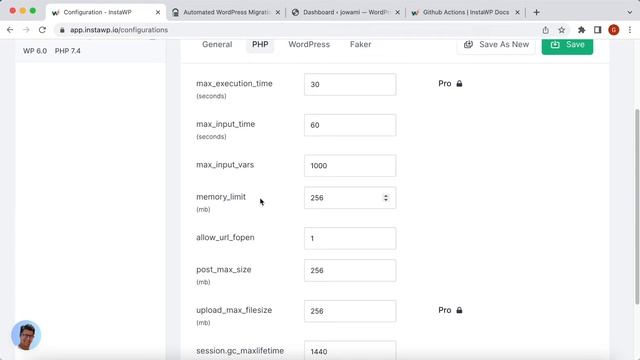The image size is (640, 360).
Task: Click the memory_limit input field
Action: point(350,198)
